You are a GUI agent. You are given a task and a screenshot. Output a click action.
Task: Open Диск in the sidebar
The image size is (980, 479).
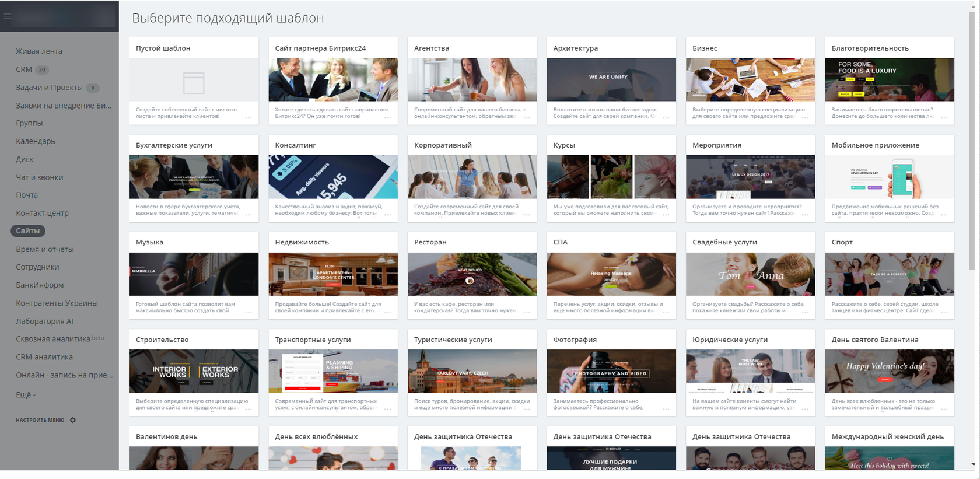24,159
